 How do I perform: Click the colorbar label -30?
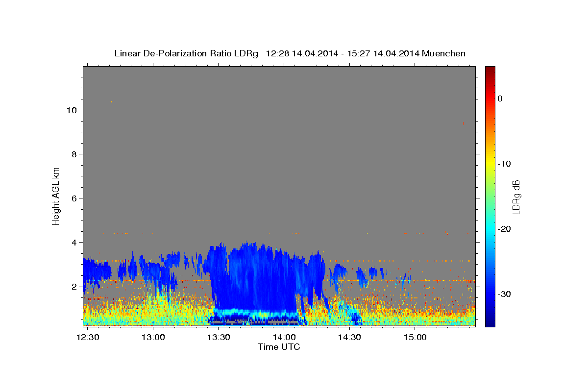click(x=505, y=294)
